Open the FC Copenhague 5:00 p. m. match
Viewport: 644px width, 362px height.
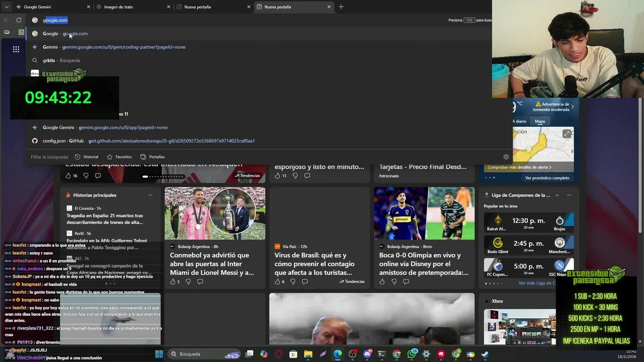tap(529, 268)
